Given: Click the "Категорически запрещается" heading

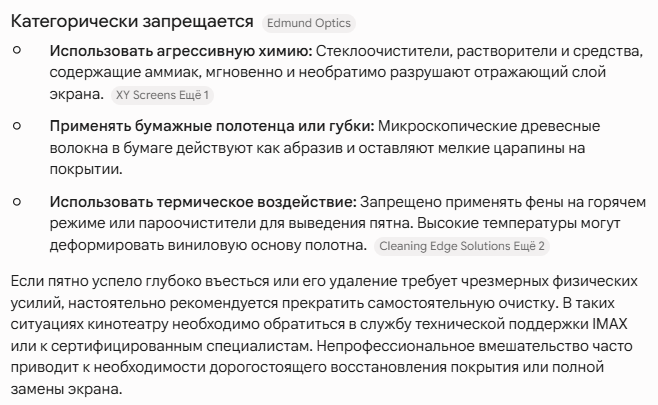Looking at the screenshot, I should coord(132,21).
